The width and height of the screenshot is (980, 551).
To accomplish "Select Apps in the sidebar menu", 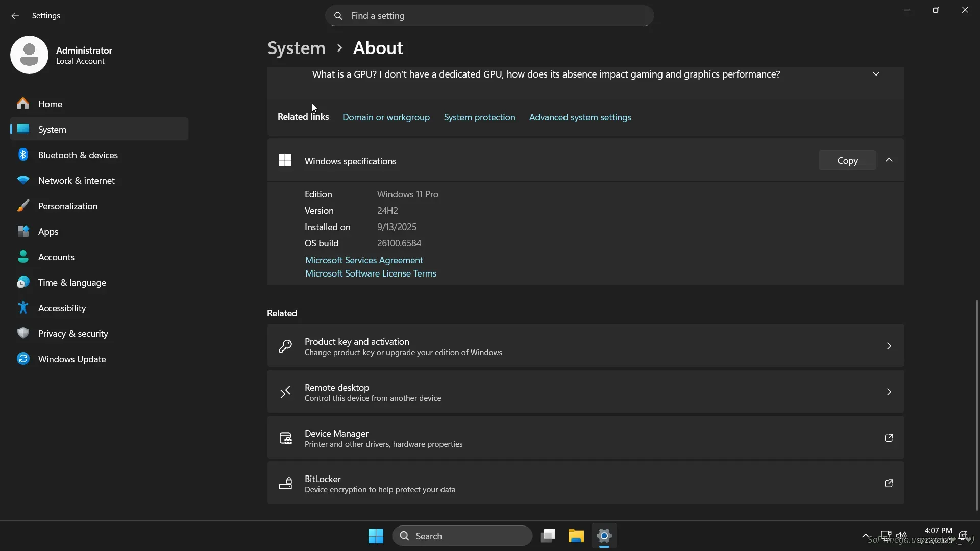I will [48, 231].
